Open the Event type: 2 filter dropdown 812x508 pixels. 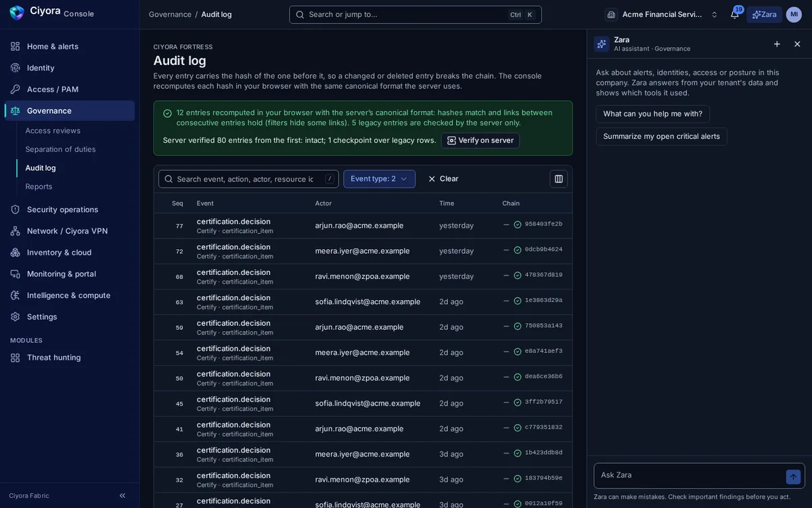pos(379,179)
